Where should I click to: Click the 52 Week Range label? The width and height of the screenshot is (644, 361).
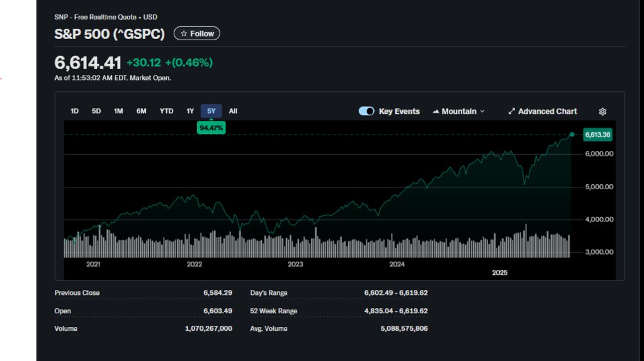point(274,311)
